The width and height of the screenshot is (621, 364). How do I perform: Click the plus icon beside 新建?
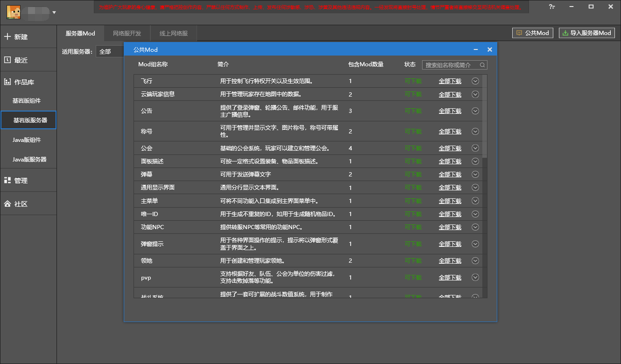click(7, 37)
